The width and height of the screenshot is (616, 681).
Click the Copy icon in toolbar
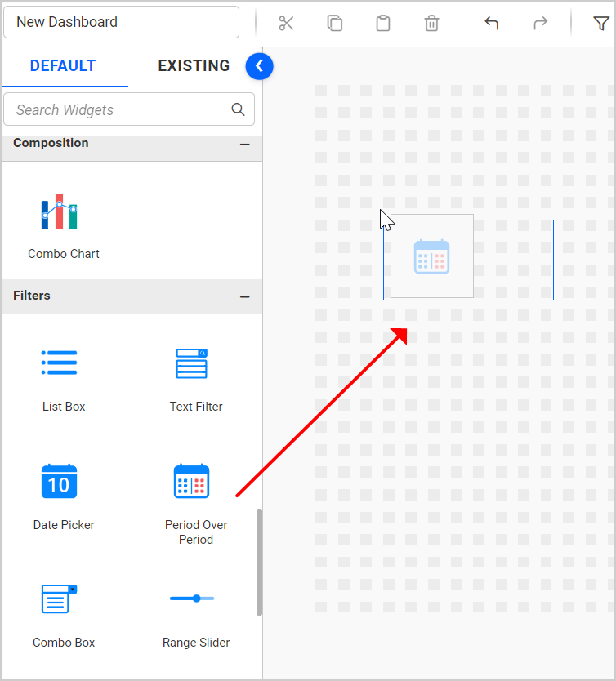(x=335, y=23)
